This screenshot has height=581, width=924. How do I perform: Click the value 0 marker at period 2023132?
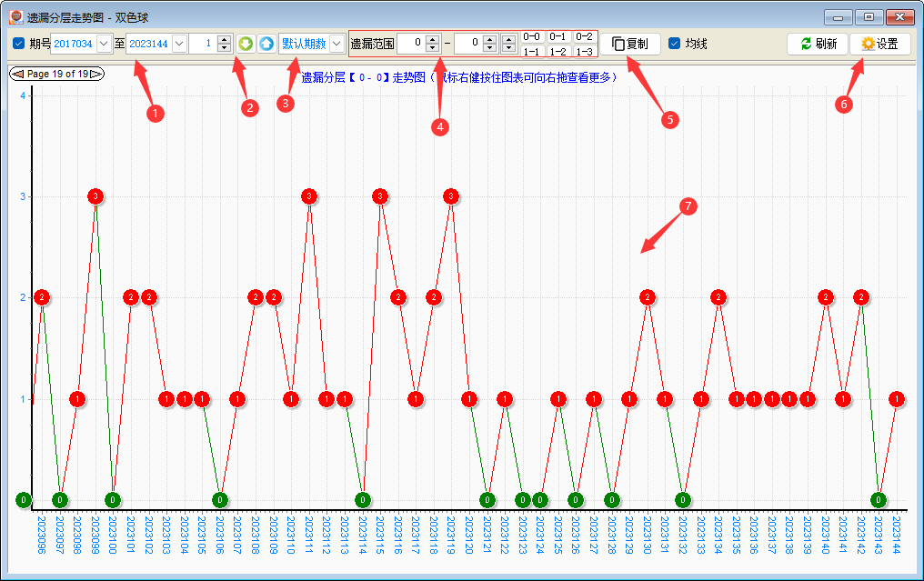(x=682, y=500)
